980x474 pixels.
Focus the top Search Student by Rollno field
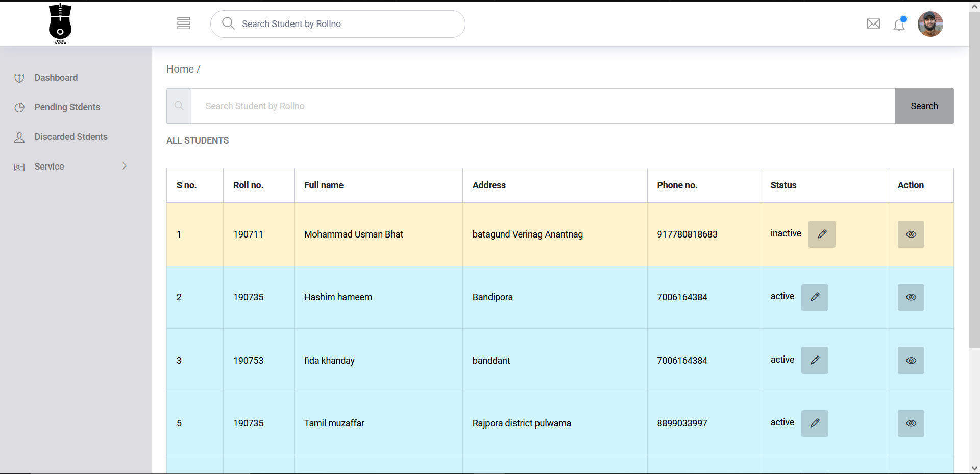[x=338, y=24]
